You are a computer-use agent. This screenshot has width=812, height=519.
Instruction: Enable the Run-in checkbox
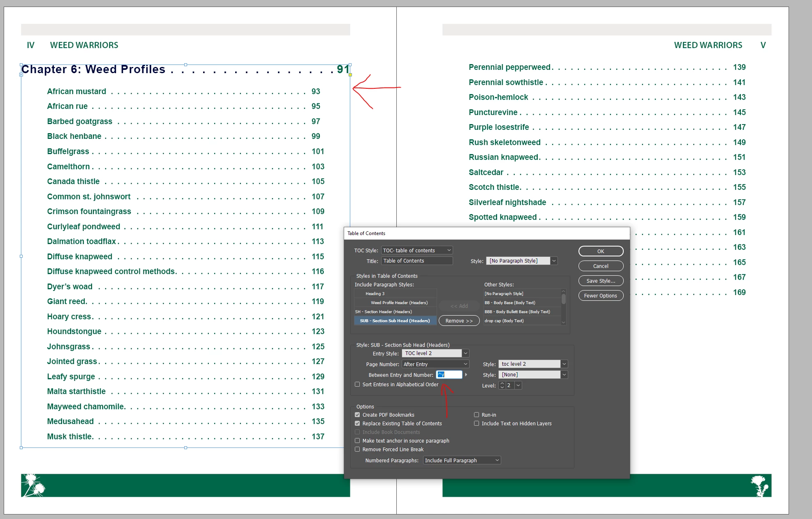pyautogui.click(x=477, y=415)
